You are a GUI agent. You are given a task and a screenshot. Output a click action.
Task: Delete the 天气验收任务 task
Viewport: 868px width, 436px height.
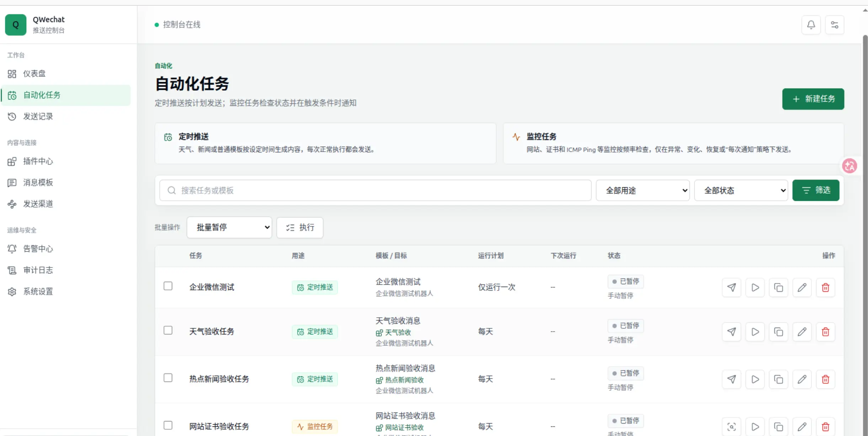click(x=825, y=332)
